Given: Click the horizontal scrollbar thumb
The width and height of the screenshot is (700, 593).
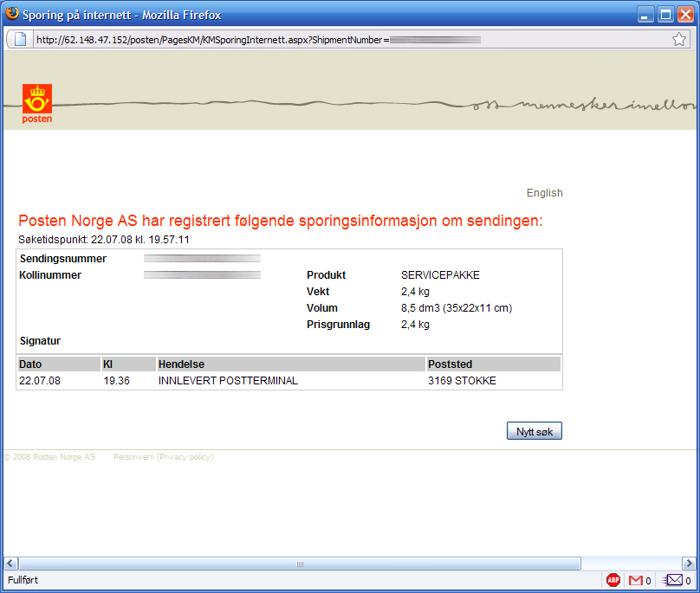Looking at the screenshot, I should coord(300,564).
